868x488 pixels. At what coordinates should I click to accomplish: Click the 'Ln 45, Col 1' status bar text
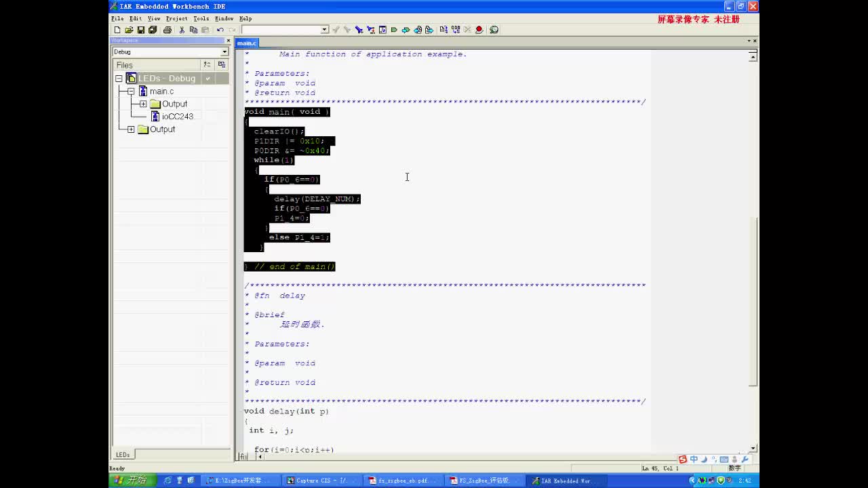(x=660, y=468)
